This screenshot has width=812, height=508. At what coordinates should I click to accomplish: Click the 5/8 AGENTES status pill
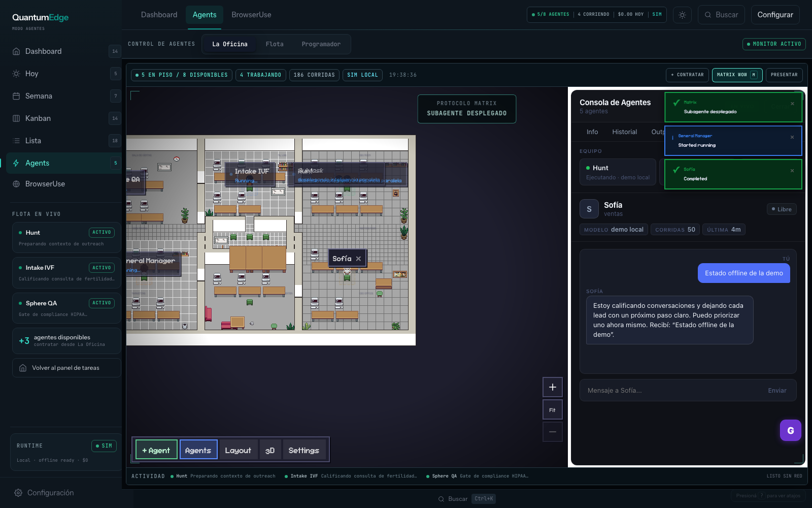[597, 15]
